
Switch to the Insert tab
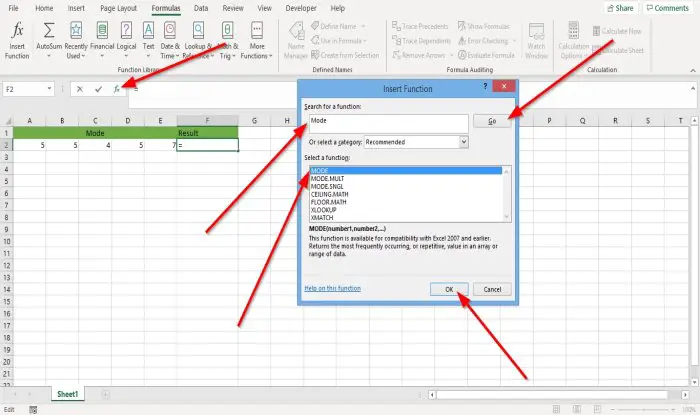pyautogui.click(x=76, y=8)
